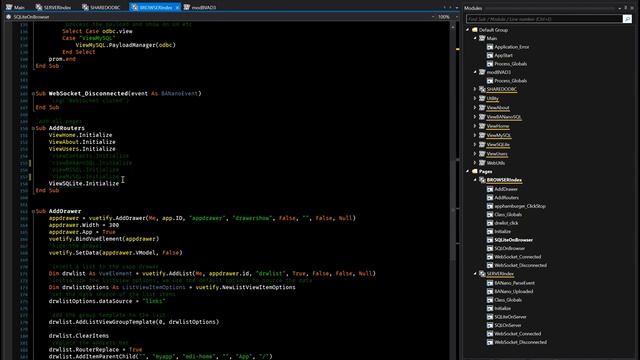Click the sub icon beside SQLiteOnBrowser in tree
The height and width of the screenshot is (360, 640).
tap(490, 240)
